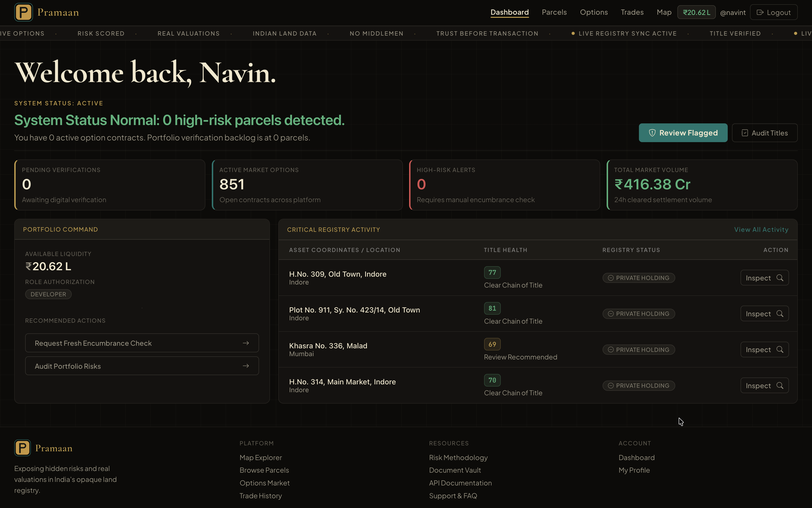Go to the Parcels nav item
The width and height of the screenshot is (812, 508).
coord(554,12)
